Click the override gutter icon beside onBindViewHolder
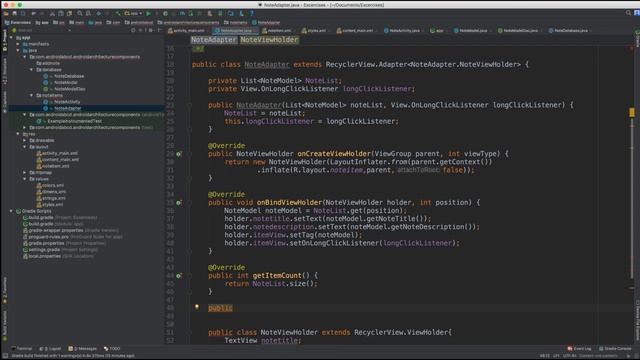 click(x=178, y=202)
